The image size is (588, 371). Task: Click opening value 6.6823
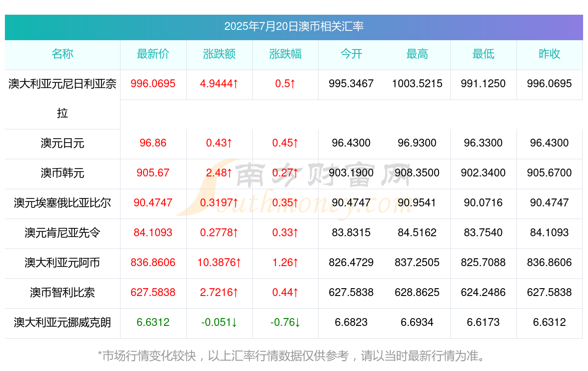pos(351,322)
